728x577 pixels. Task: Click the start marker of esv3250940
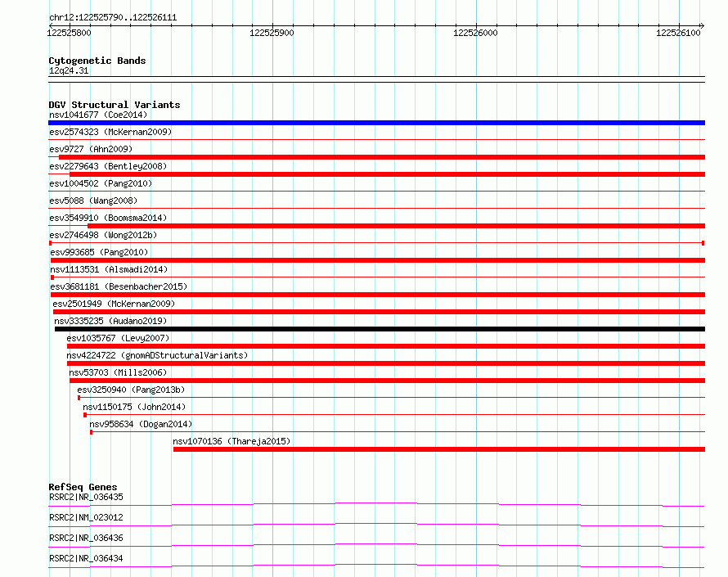click(79, 398)
